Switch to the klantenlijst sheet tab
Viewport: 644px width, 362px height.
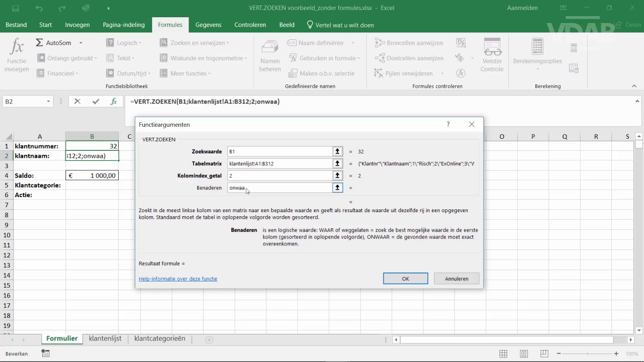[x=105, y=339]
